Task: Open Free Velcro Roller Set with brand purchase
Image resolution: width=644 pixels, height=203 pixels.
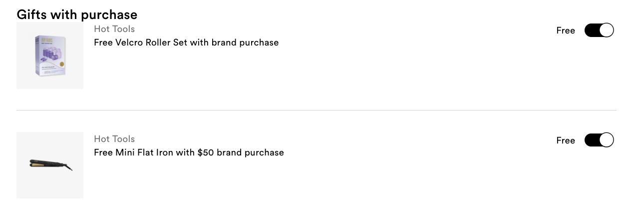Action: (x=186, y=42)
